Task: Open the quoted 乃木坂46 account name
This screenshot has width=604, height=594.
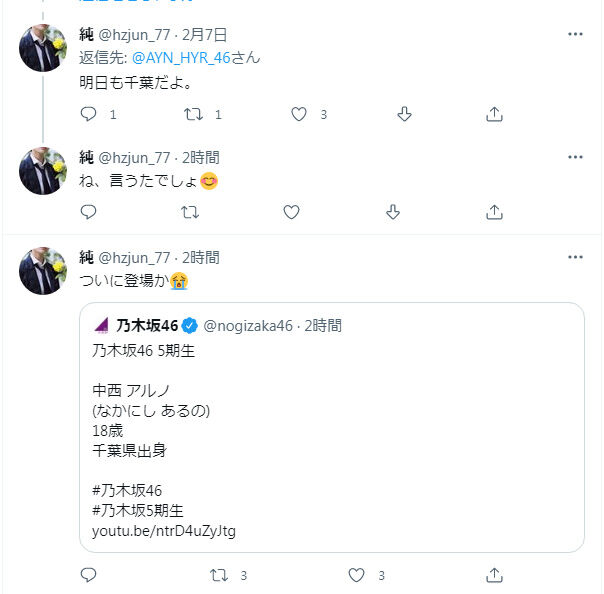Action: [x=147, y=326]
